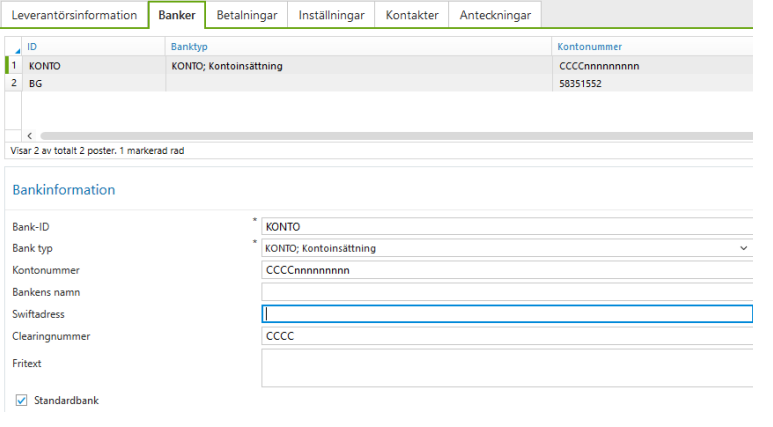773x427 pixels.
Task: Click account number cell 58351552
Action: [652, 83]
